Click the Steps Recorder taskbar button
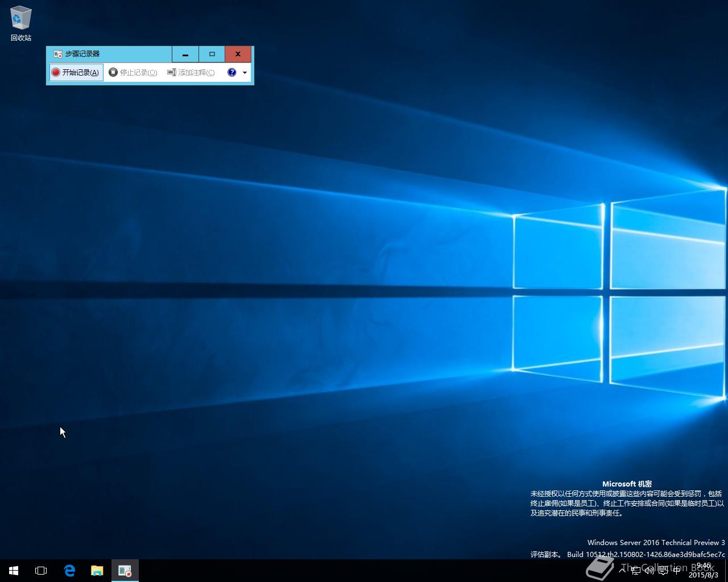Screen dimensions: 728x582 pos(125,571)
